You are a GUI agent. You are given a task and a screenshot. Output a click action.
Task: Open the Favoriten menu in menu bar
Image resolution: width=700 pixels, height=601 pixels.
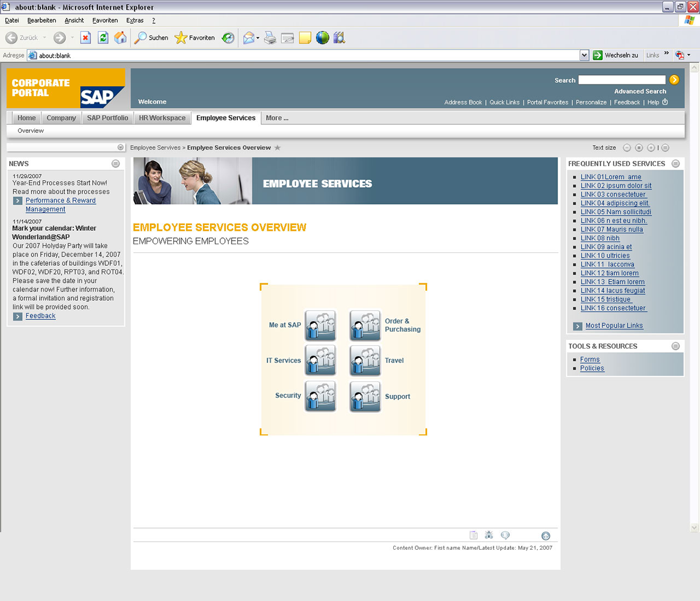click(105, 20)
